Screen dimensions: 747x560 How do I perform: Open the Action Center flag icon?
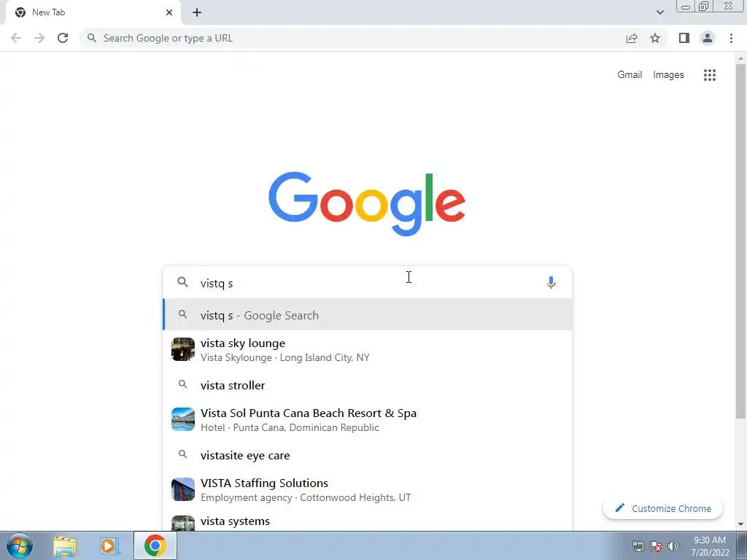[x=656, y=545]
